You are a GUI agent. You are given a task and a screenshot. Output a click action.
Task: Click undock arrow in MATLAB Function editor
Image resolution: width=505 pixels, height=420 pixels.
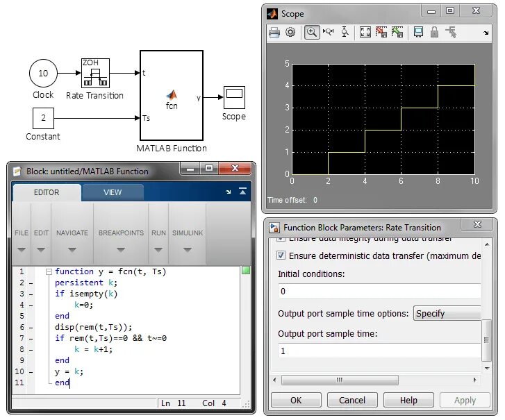(229, 192)
